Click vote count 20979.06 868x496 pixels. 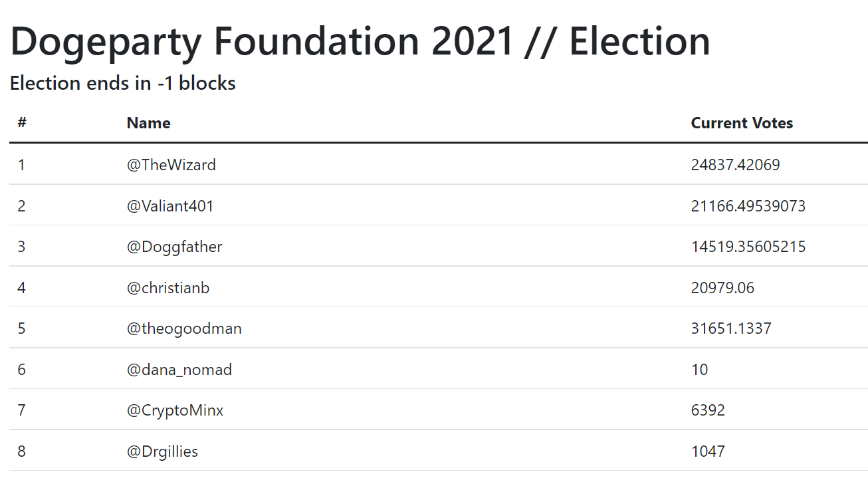point(723,288)
